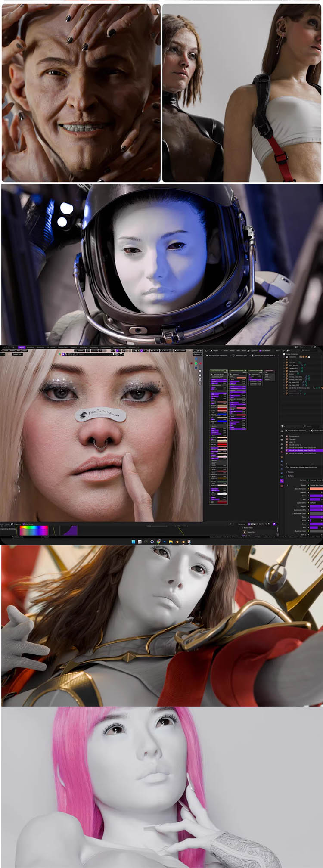Open the astronaut helmet render image
The height and width of the screenshot is (868, 323).
tap(161, 264)
